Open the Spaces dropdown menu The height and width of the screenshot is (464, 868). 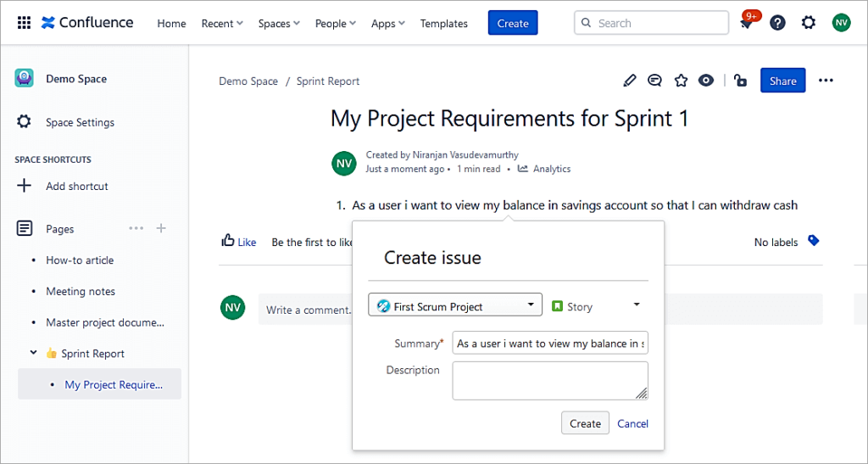pyautogui.click(x=279, y=23)
